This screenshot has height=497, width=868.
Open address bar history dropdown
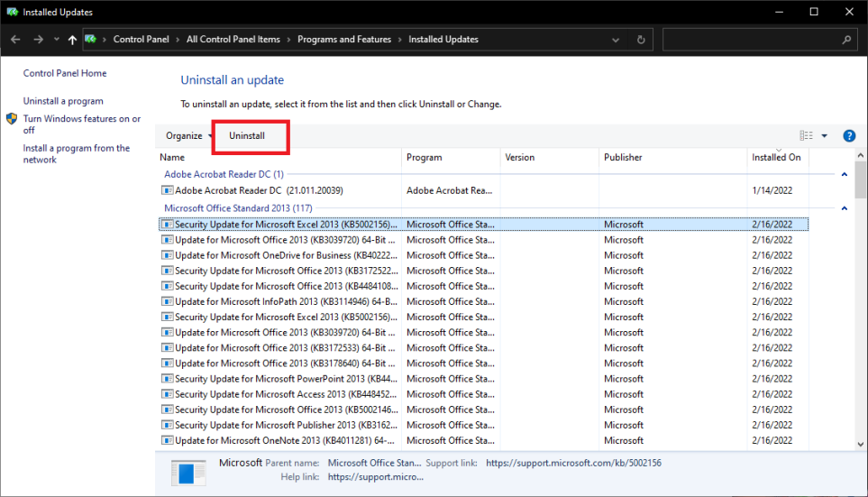tap(615, 40)
